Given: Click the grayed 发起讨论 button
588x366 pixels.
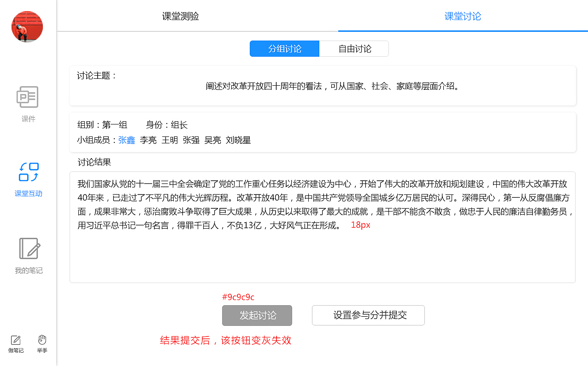Looking at the screenshot, I should point(257,315).
